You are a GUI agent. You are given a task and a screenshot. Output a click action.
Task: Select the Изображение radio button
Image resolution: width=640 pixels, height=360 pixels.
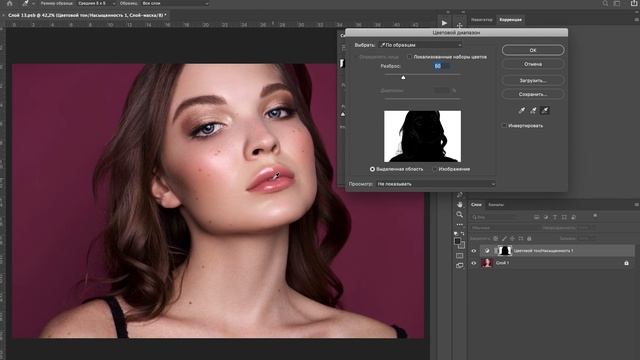click(435, 169)
